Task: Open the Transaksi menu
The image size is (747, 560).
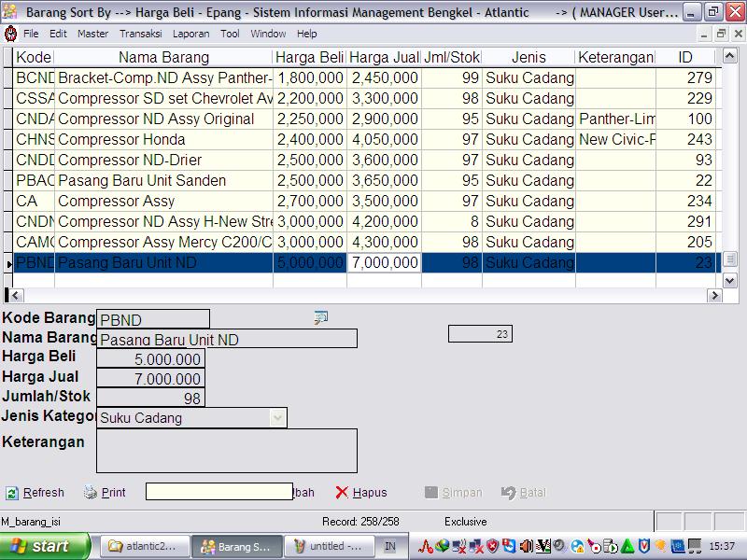Action: pos(140,34)
